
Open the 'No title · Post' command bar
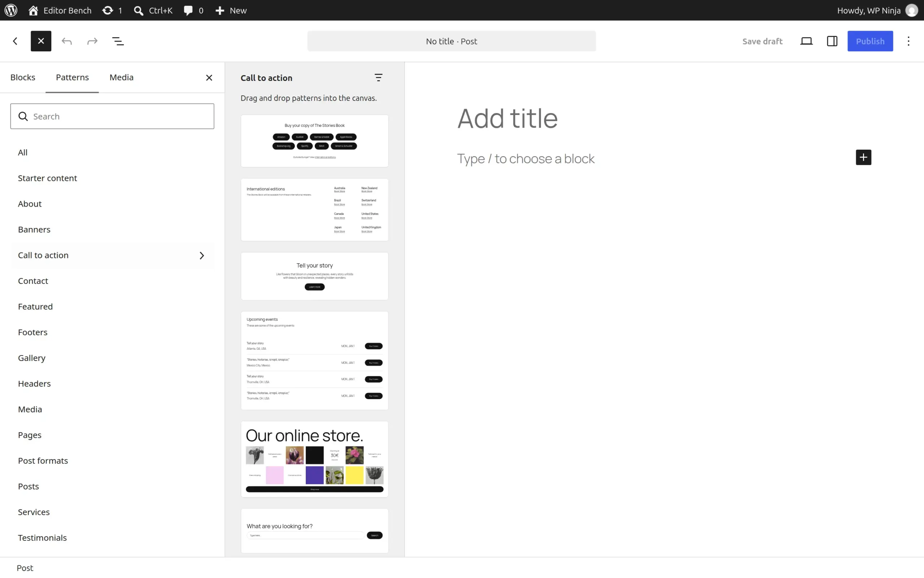point(451,41)
